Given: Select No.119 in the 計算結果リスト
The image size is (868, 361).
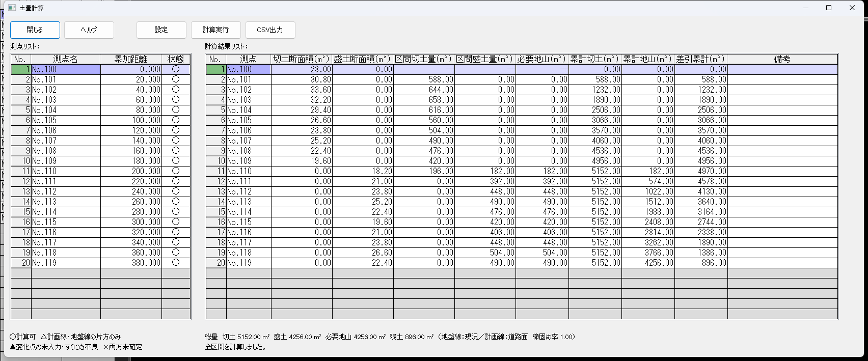Looking at the screenshot, I should (249, 263).
